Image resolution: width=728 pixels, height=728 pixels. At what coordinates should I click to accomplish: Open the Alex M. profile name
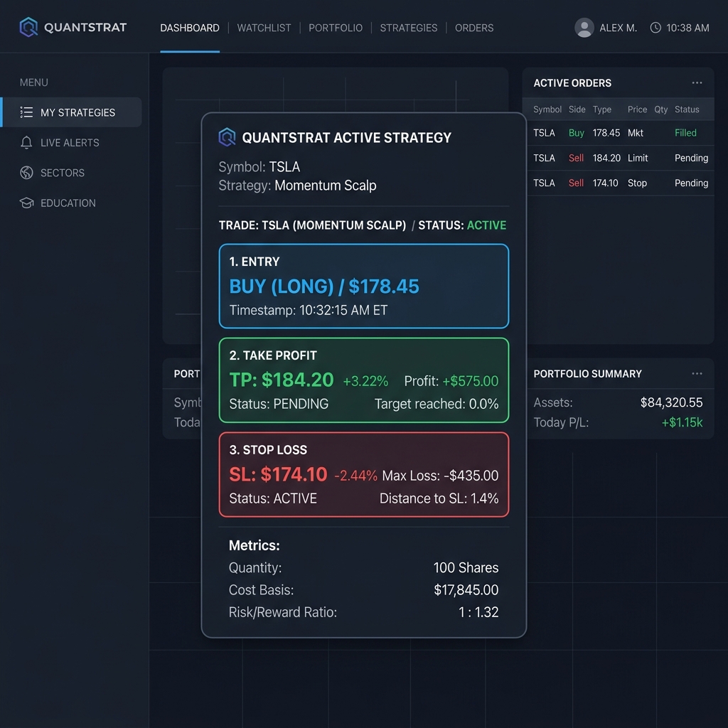coord(618,28)
